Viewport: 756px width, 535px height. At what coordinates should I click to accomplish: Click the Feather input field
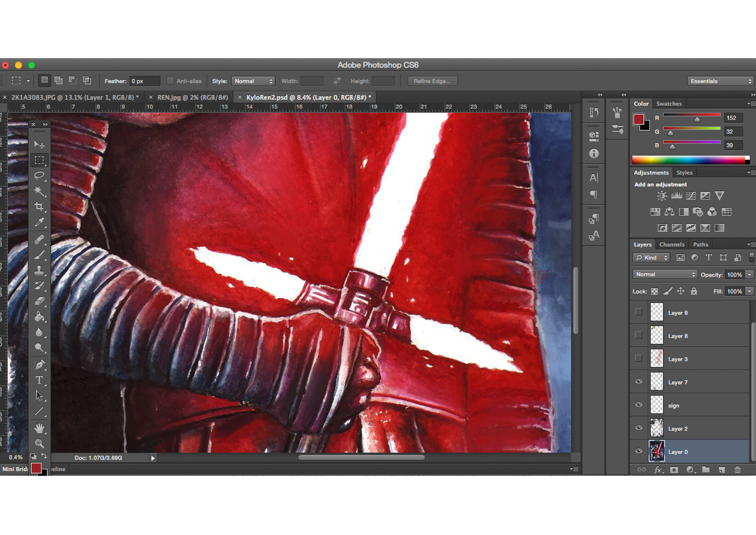(x=145, y=81)
